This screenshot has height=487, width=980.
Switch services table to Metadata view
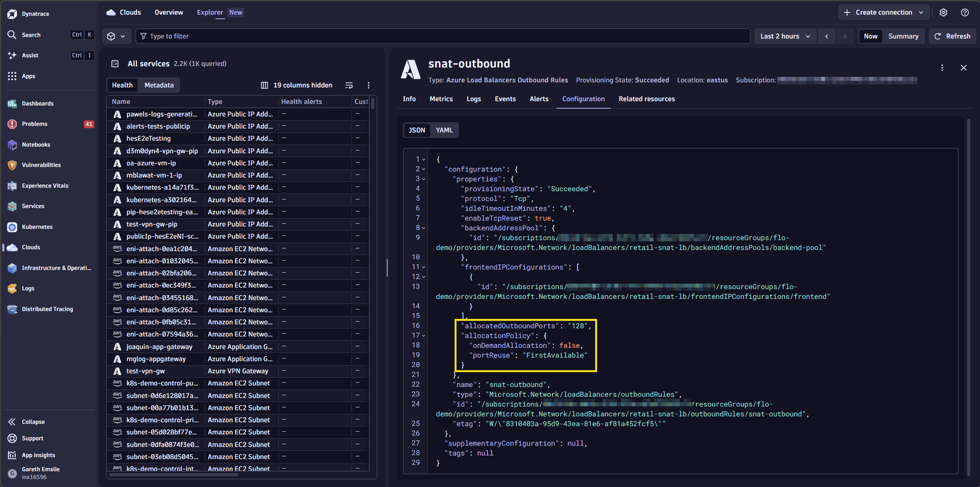(x=159, y=85)
